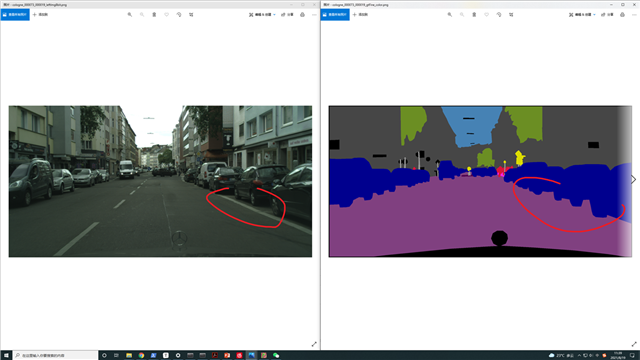The height and width of the screenshot is (360, 640).
Task: Open File Explorer from the taskbar
Action: pos(129,356)
